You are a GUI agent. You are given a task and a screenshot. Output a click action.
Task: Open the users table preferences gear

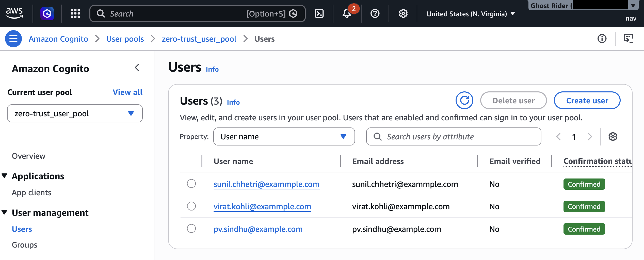(613, 137)
